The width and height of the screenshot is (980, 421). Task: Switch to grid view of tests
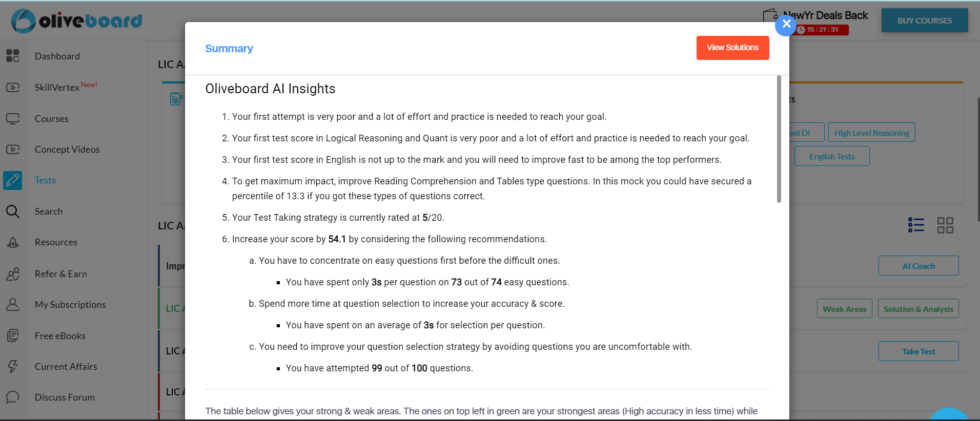[x=946, y=224]
